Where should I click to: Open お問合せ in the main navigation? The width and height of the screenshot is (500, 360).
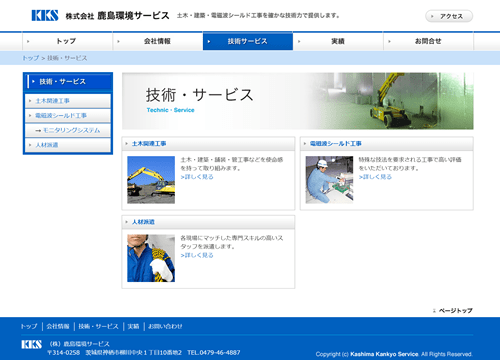(x=428, y=41)
